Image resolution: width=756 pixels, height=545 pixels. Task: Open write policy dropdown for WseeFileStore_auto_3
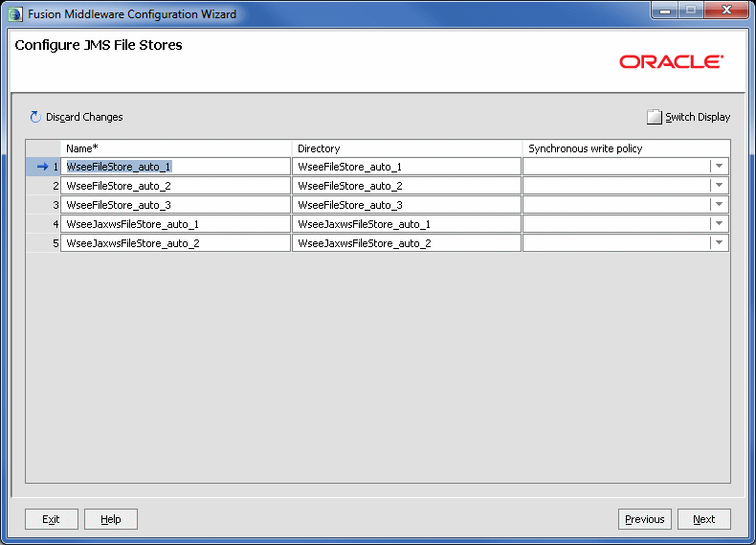click(x=719, y=205)
